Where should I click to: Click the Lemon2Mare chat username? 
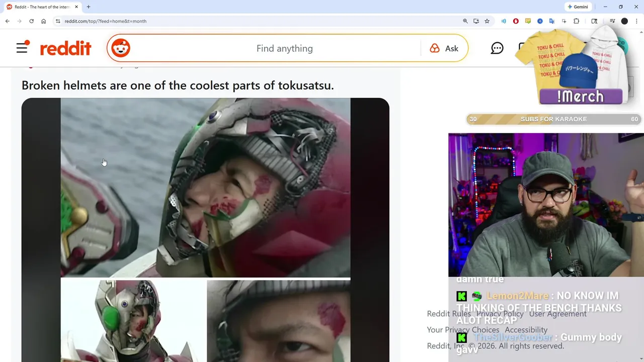518,296
